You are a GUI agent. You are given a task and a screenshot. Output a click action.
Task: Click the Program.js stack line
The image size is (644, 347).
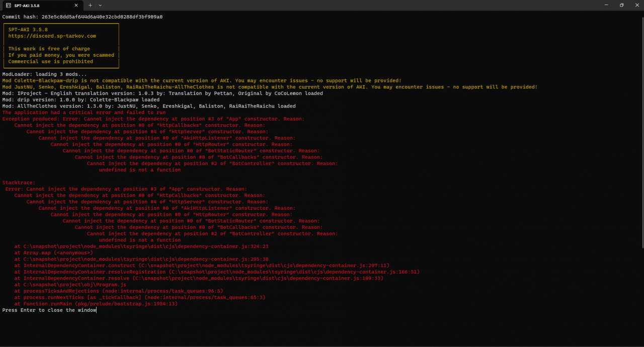pyautogui.click(x=70, y=285)
